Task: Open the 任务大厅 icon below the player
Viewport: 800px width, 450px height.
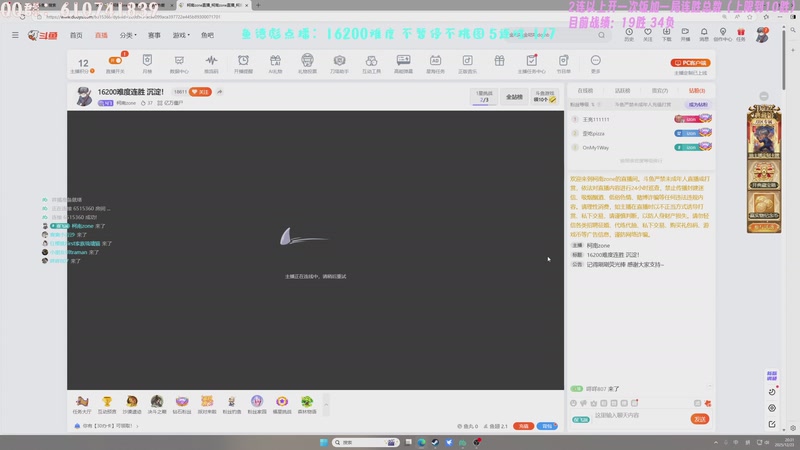Action: pyautogui.click(x=82, y=404)
